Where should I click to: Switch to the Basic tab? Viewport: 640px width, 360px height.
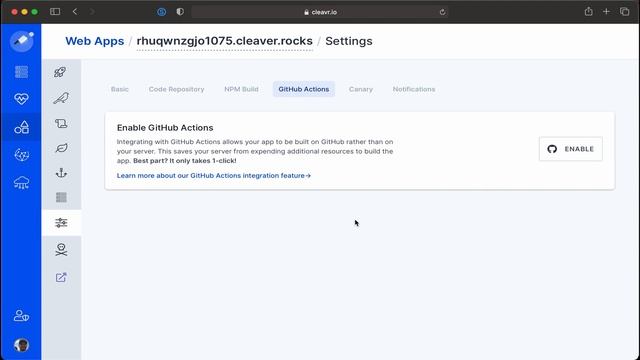[x=120, y=89]
